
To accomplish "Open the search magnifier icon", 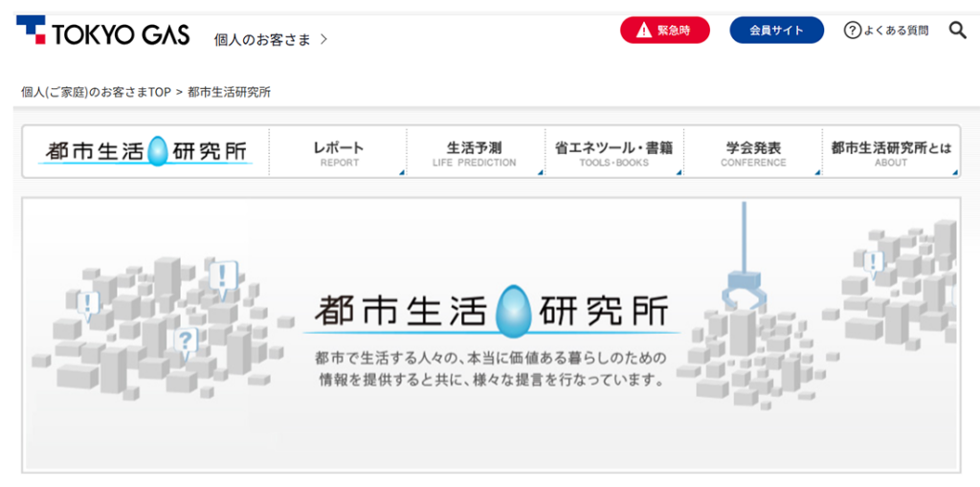I will click(x=957, y=30).
